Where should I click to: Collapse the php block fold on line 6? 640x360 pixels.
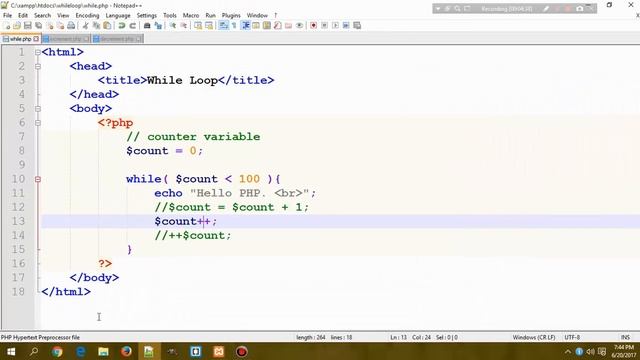pyautogui.click(x=38, y=122)
